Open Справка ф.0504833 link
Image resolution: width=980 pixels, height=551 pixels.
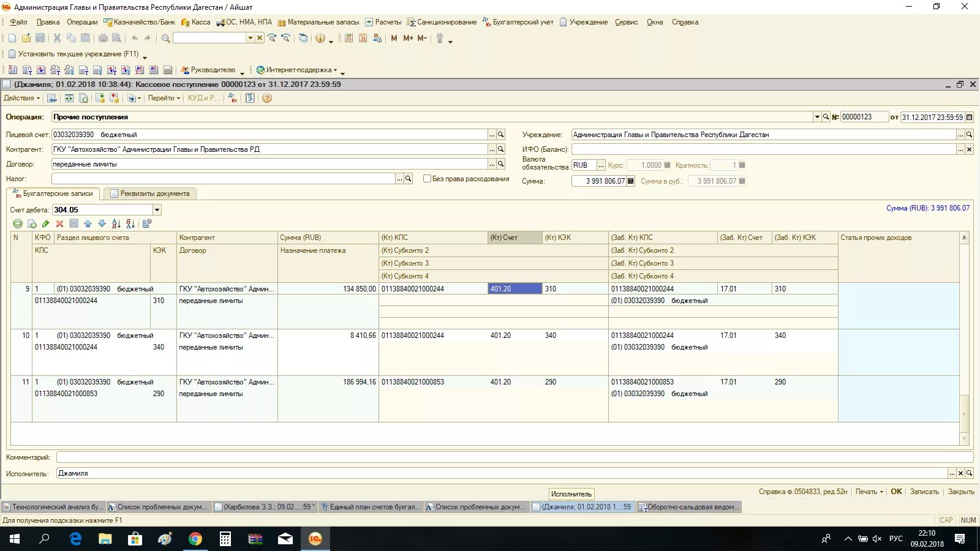click(x=803, y=492)
